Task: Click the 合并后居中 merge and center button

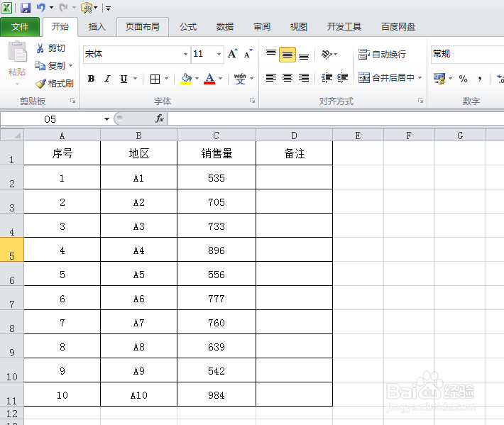Action: tap(386, 78)
